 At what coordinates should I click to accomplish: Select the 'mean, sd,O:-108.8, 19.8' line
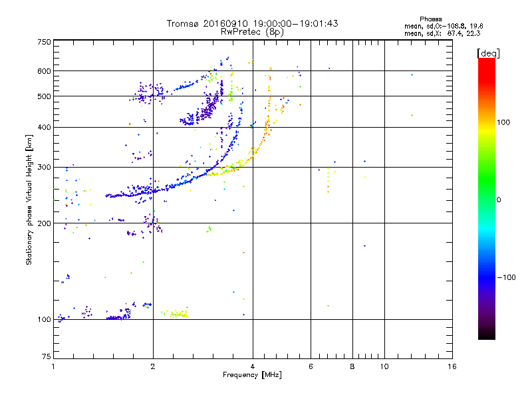444,26
